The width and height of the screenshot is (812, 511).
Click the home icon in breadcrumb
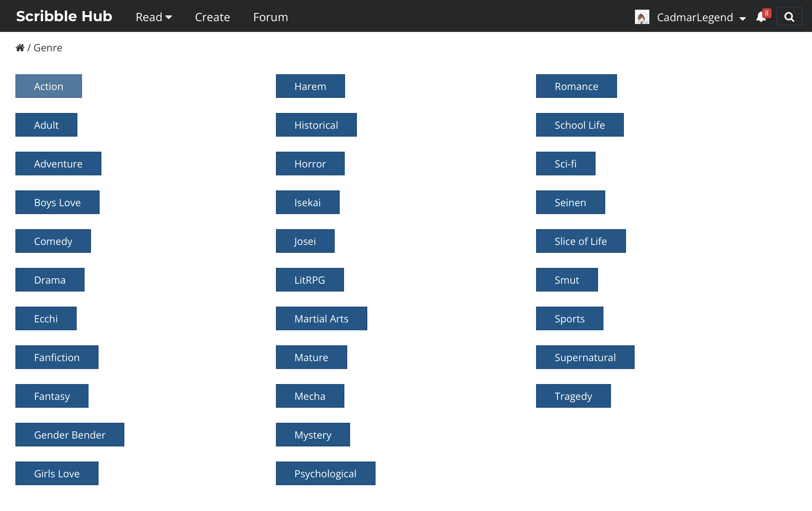[x=20, y=48]
